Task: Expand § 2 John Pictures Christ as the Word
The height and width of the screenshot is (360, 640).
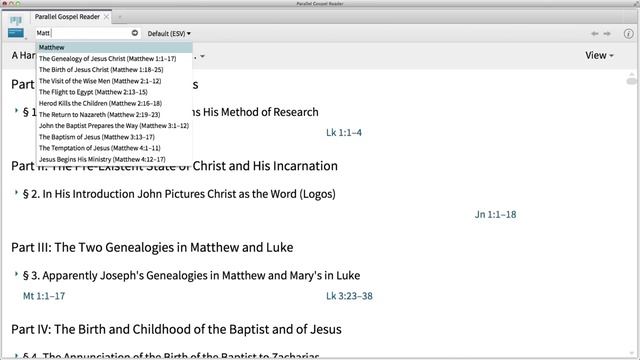Action: tap(16, 192)
